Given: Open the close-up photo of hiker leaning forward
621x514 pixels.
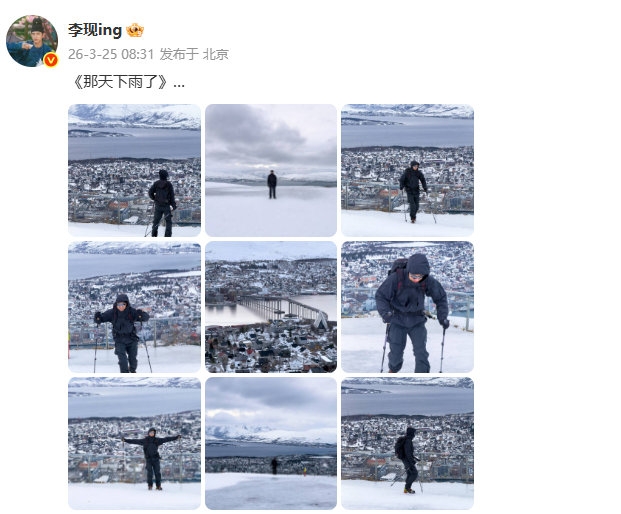Looking at the screenshot, I should click(x=408, y=307).
